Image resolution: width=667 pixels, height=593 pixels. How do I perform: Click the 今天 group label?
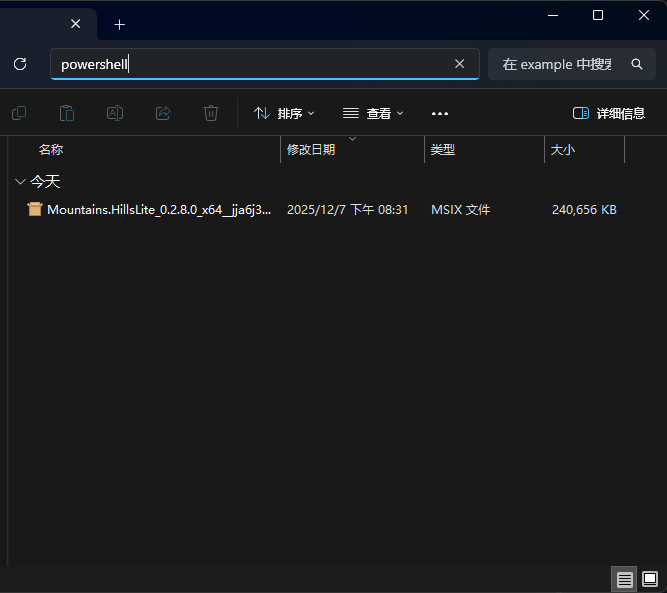45,182
